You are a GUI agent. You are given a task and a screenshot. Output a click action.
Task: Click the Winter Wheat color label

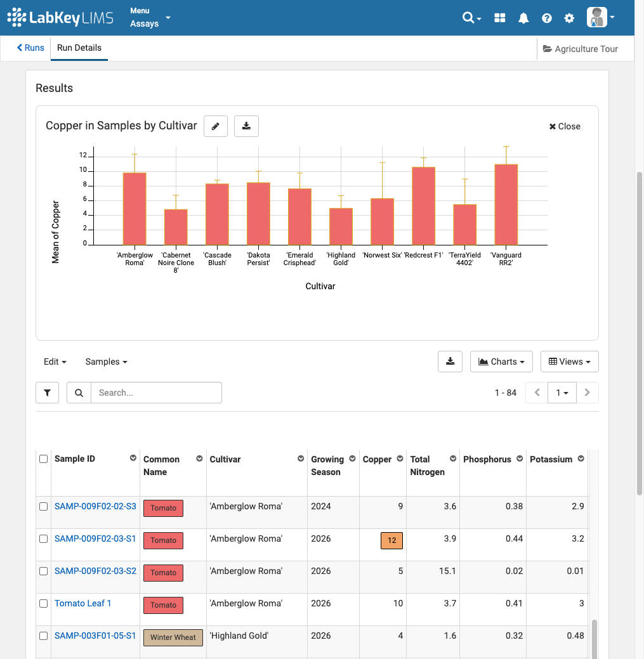(173, 637)
